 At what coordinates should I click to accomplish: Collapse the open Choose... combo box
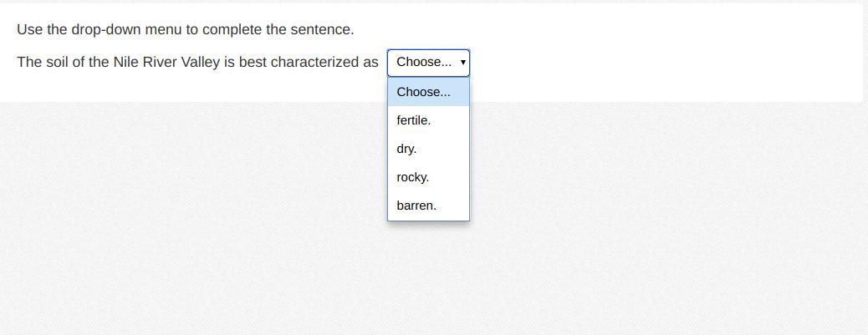click(427, 62)
